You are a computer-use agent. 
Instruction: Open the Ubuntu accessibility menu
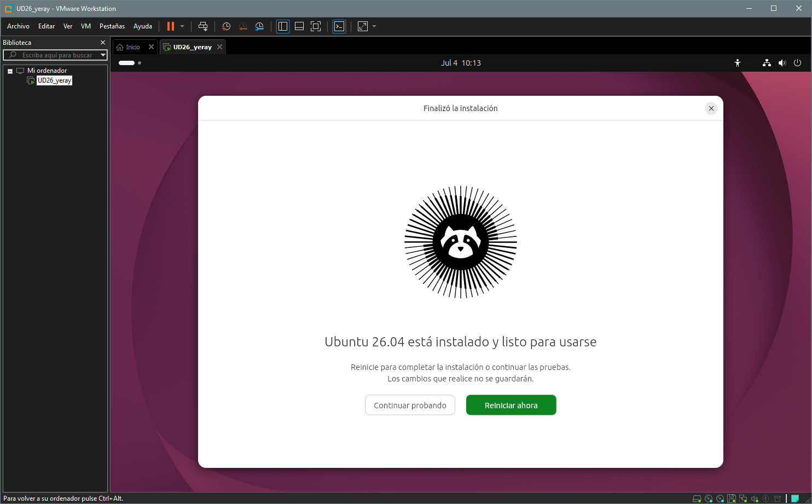click(738, 63)
